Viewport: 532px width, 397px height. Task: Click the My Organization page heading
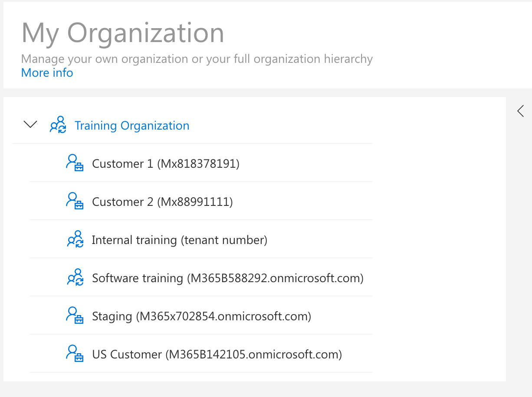pos(123,33)
